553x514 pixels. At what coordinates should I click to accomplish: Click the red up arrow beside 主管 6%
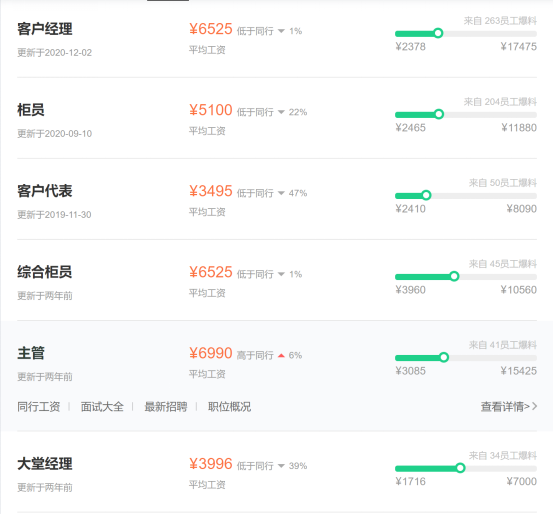tap(281, 355)
